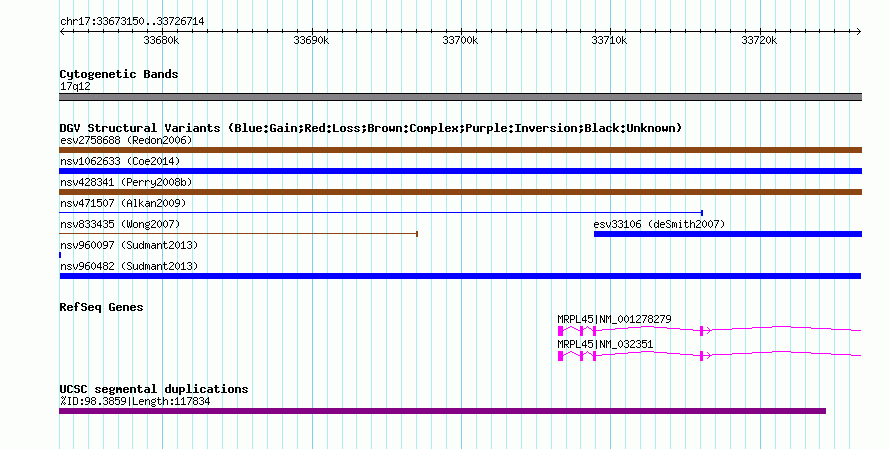Click the thin blue nsv471507 line
Viewport: 890px width, 449px height.
pos(381,213)
